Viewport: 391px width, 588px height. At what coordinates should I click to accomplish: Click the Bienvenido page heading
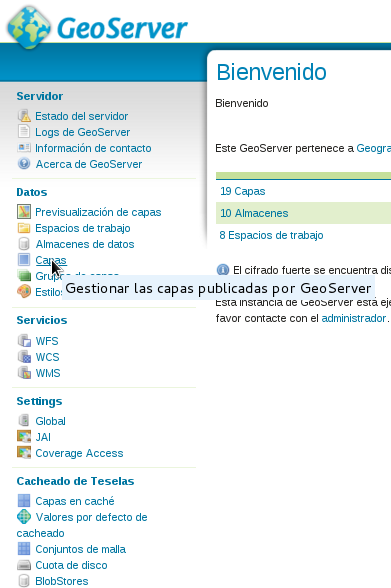(271, 72)
